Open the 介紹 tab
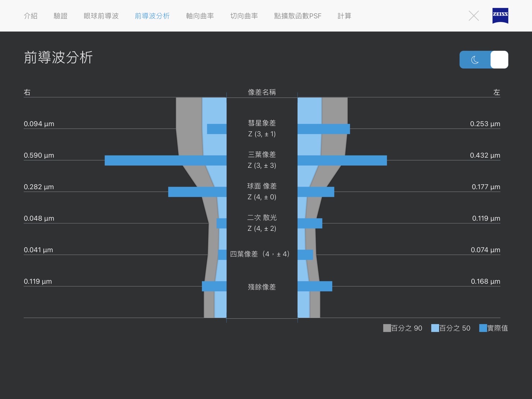This screenshot has width=532, height=399. click(x=31, y=16)
